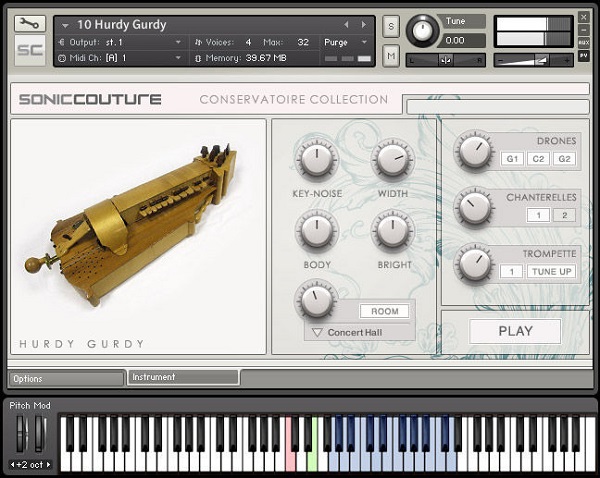The width and height of the screenshot is (600, 478).
Task: Toggle the AUX button
Action: pyautogui.click(x=584, y=42)
